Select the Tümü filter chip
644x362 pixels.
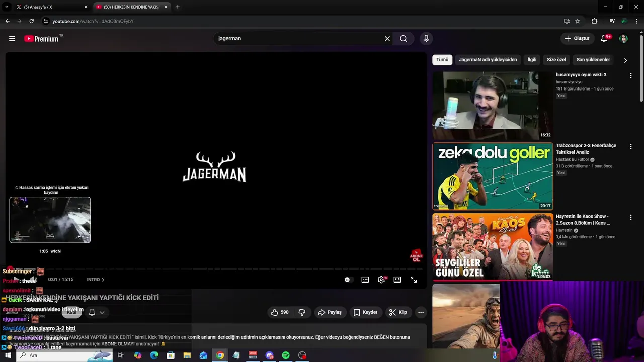click(442, 60)
